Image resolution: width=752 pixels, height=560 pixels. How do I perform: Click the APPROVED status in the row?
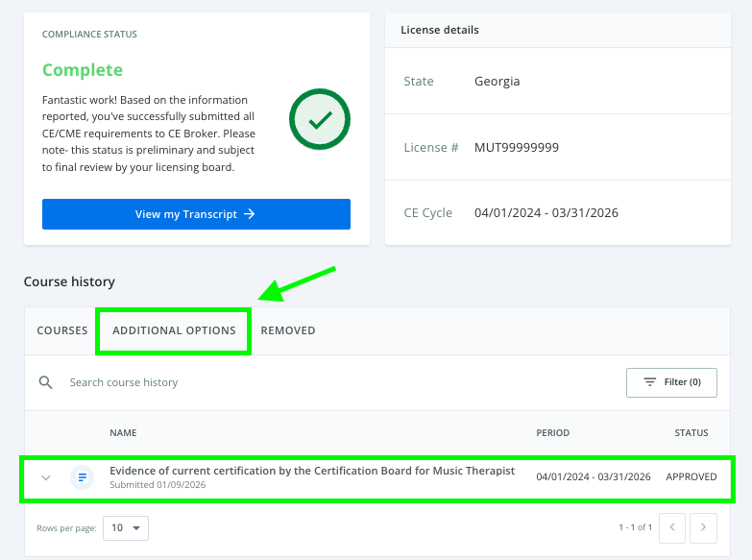point(691,477)
